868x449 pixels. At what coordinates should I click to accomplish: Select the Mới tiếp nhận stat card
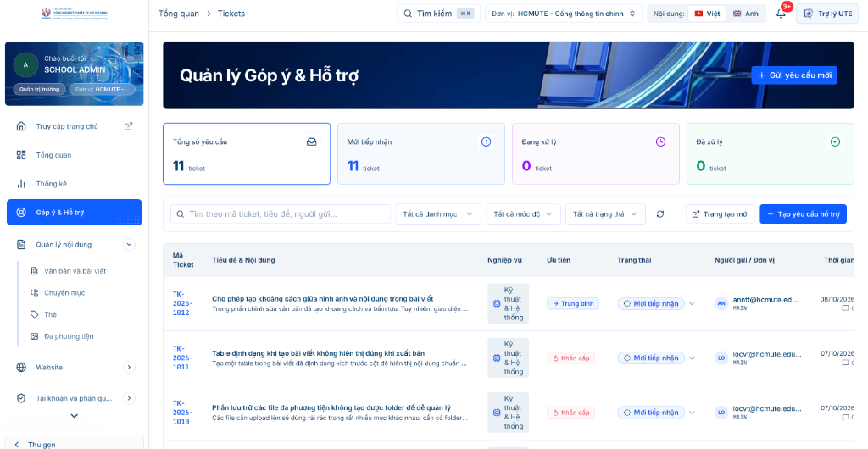420,153
